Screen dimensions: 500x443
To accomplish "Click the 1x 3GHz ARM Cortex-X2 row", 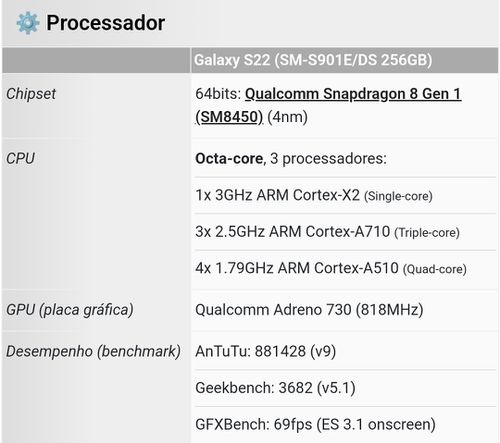I will pos(345,195).
